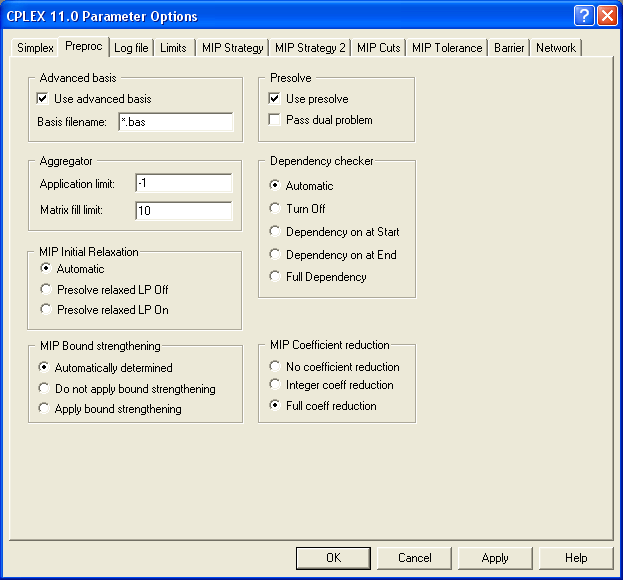Viewport: 623px width, 580px height.
Task: Confirm settings with the OK button
Action: tap(333, 558)
